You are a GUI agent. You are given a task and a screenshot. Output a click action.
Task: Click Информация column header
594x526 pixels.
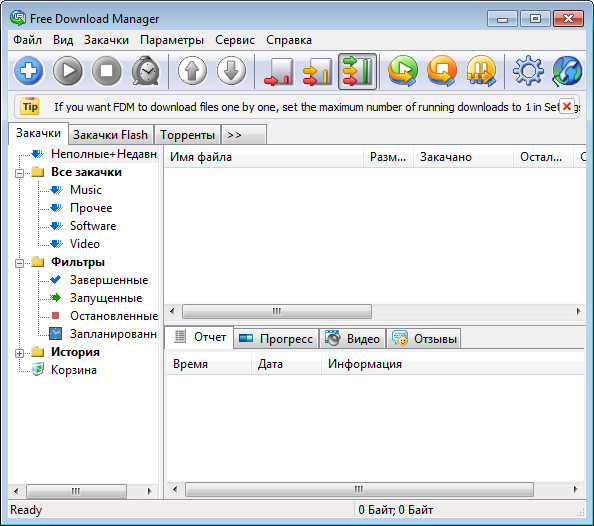453,364
